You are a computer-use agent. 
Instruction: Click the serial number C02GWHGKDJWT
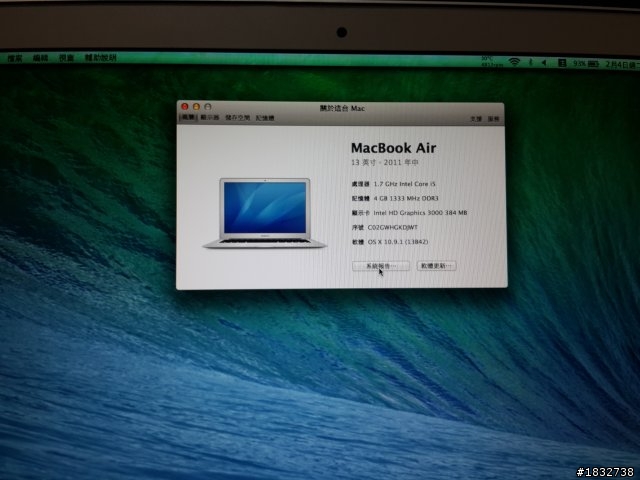click(x=393, y=227)
